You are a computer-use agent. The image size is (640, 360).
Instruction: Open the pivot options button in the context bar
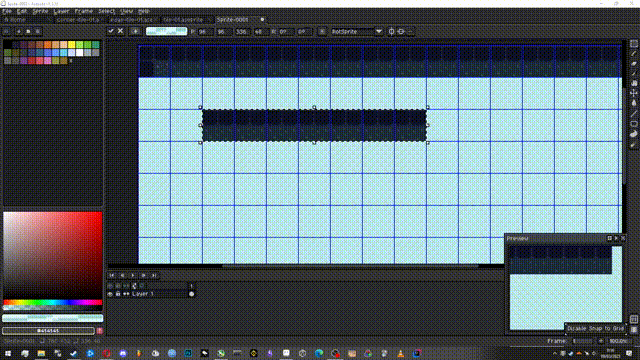[322, 31]
